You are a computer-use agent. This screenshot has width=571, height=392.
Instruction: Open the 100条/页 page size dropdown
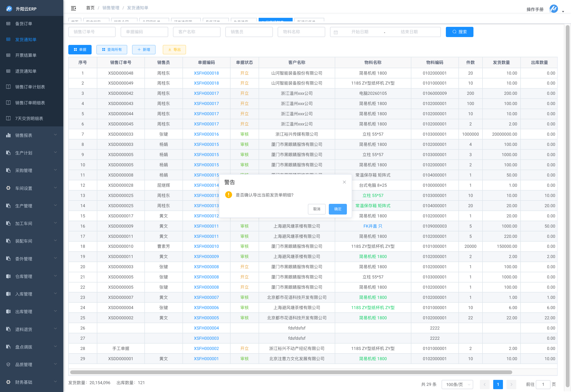coord(457,384)
